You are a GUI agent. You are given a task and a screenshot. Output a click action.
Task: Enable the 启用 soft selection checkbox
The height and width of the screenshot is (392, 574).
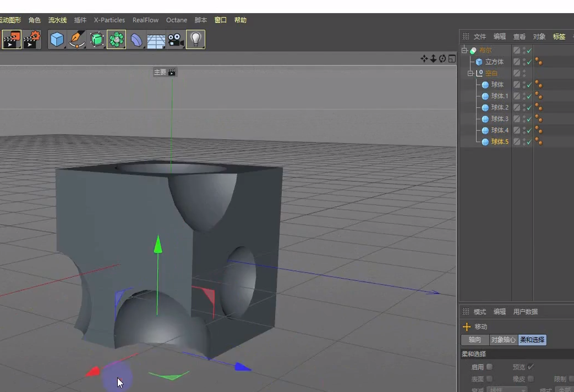489,367
